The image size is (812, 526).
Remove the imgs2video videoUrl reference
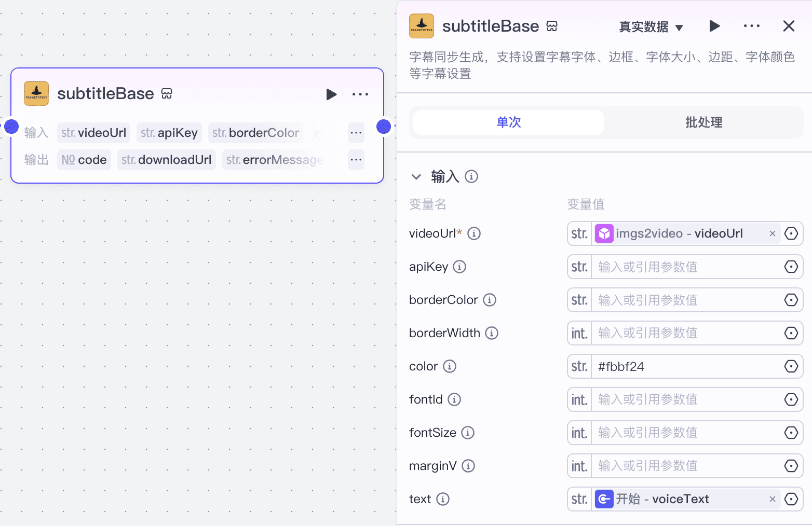[773, 233]
